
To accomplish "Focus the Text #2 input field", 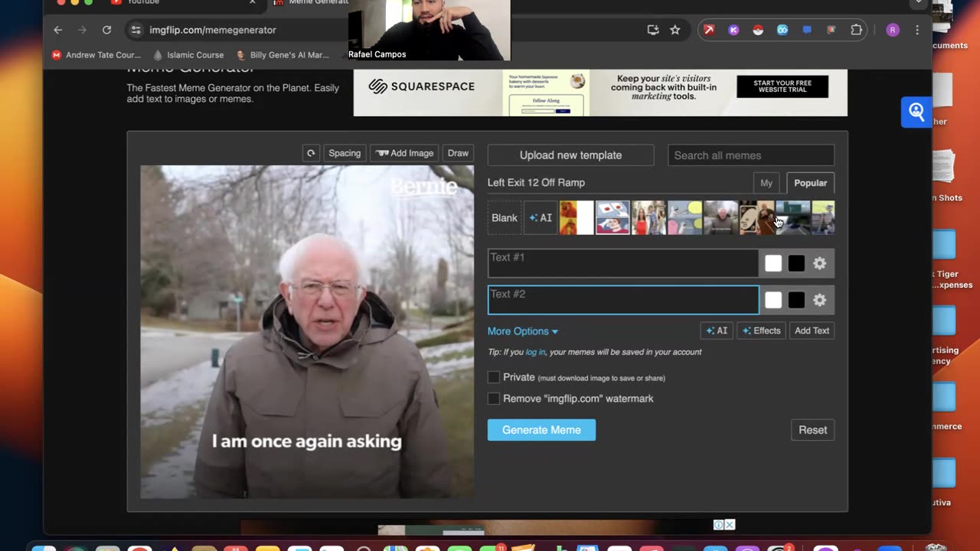I will coord(623,300).
